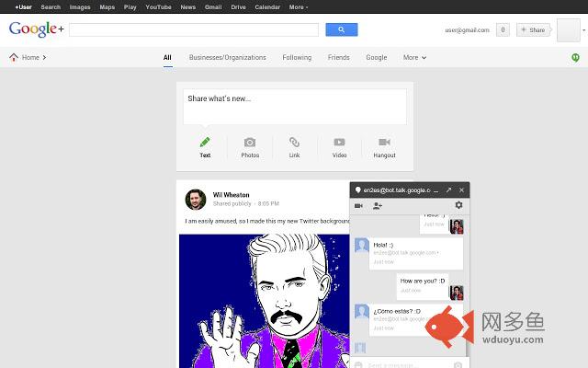Viewport: 588px width, 368px height.
Task: Click the Hola! :) chat message
Action: [x=416, y=253]
